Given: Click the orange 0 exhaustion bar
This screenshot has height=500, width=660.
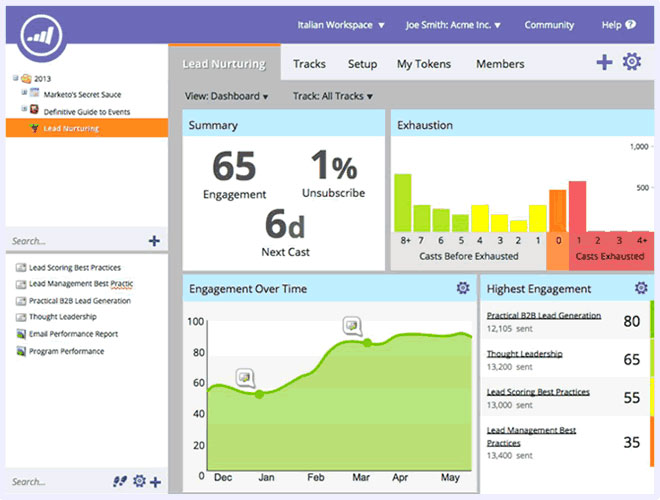Looking at the screenshot, I should pos(558,210).
